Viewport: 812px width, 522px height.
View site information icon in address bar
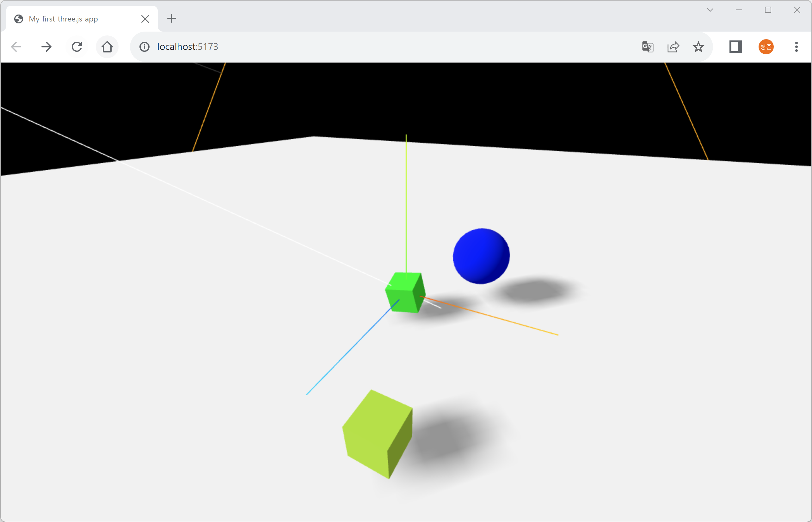click(x=145, y=47)
